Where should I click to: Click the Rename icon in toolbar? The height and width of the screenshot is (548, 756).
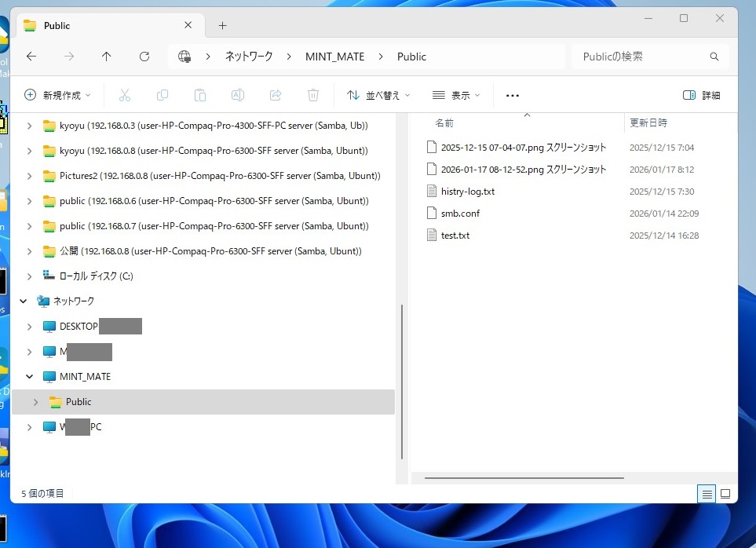238,95
